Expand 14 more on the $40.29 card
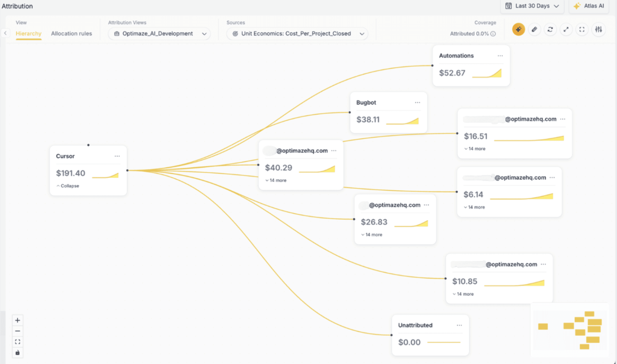Screen dimensions: 617x364 click(x=276, y=180)
